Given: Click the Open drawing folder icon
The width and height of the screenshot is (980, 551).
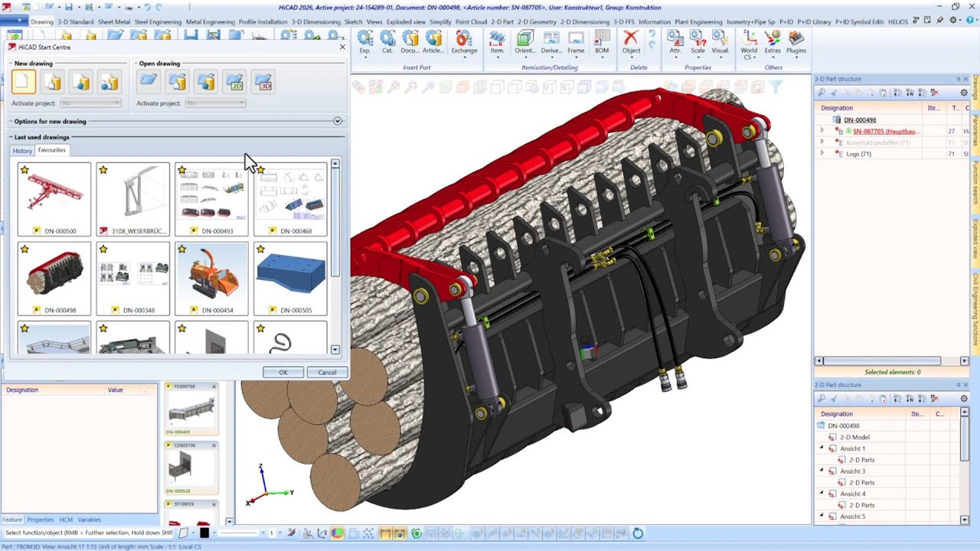Looking at the screenshot, I should [x=149, y=81].
